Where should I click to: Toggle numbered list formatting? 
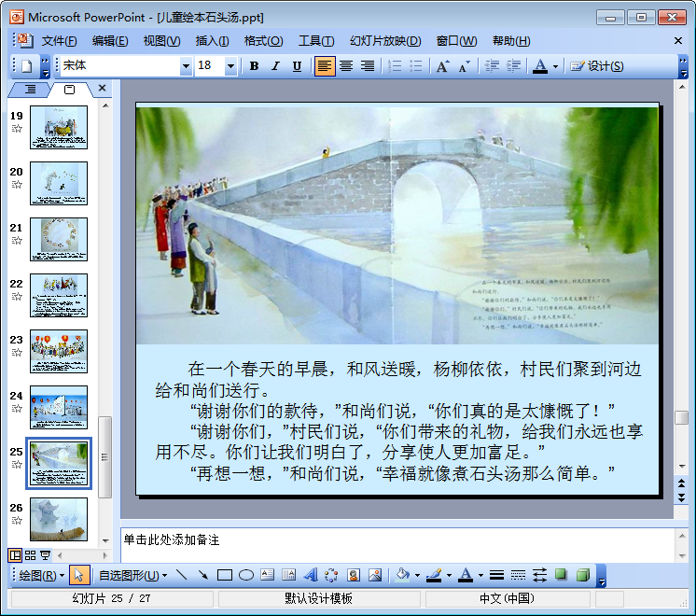pos(395,66)
